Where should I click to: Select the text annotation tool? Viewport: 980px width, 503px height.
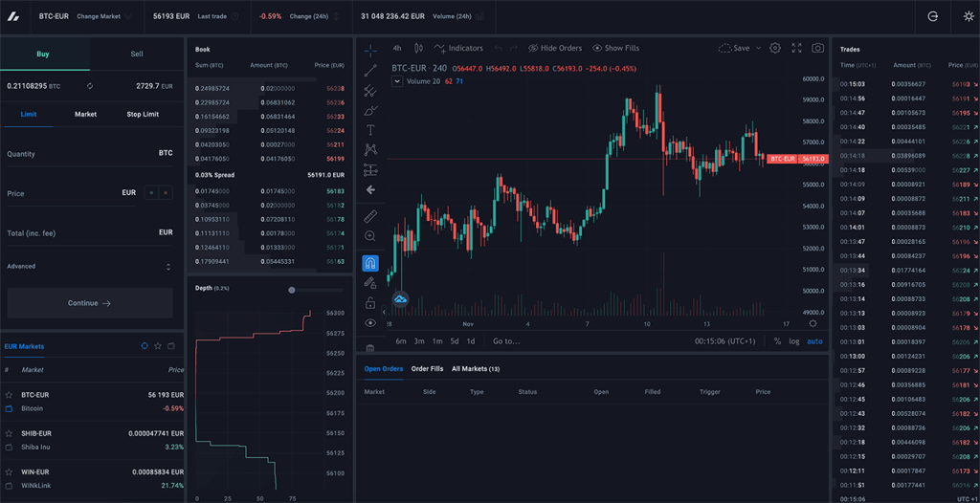[x=370, y=130]
